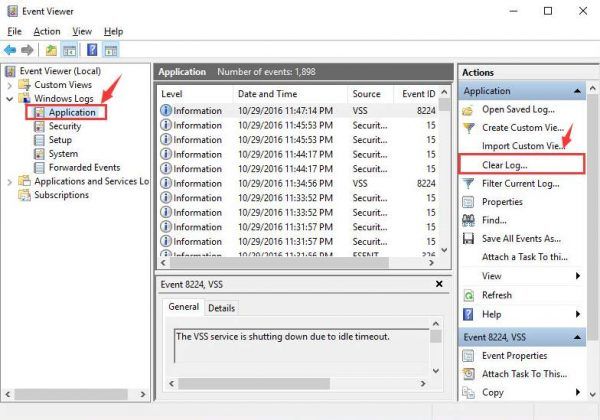Expand the Custom Views tree node
Image resolution: width=600 pixels, height=420 pixels.
coord(11,85)
